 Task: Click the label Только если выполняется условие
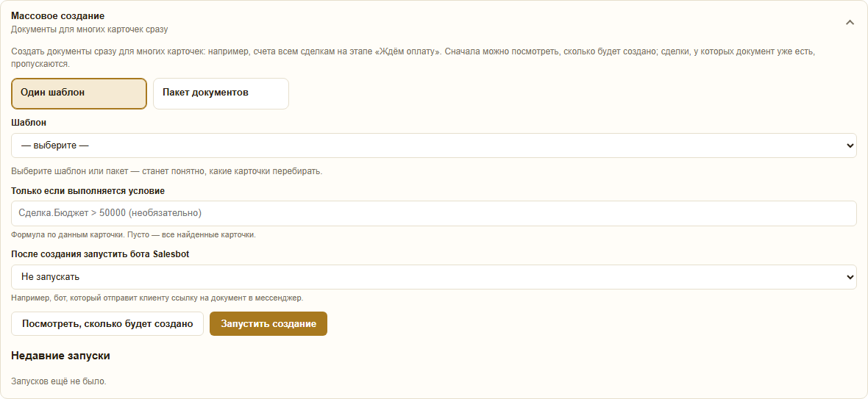[88, 191]
